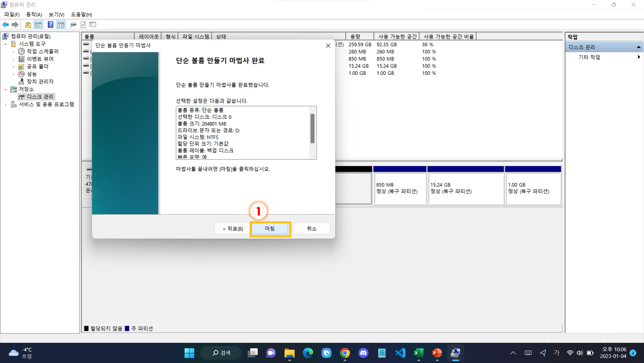Open 장치 관리자 in the tree
This screenshot has width=644, height=363.
(x=40, y=81)
